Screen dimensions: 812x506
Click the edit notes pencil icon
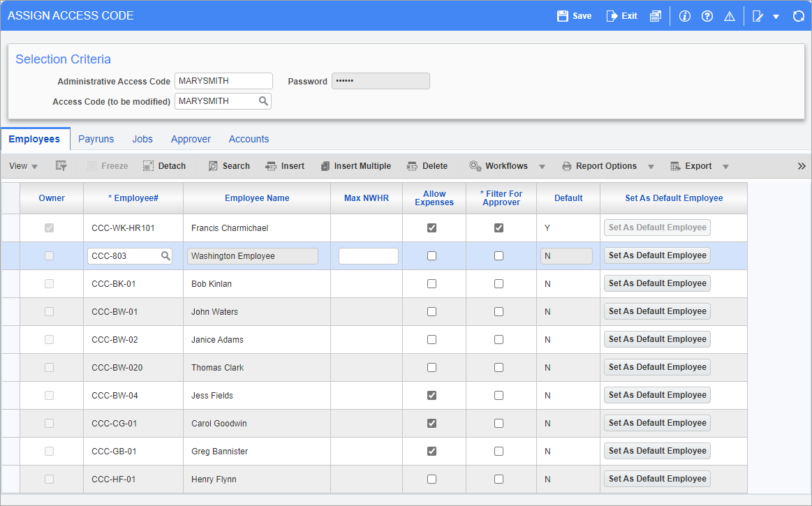[x=758, y=16]
